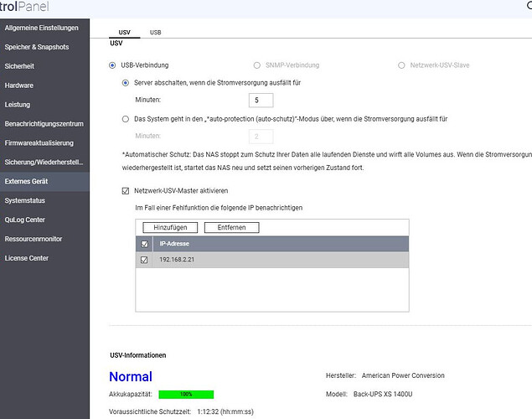532x419 pixels.
Task: Open Ressourcenmonitor from the sidebar
Action: coord(34,239)
